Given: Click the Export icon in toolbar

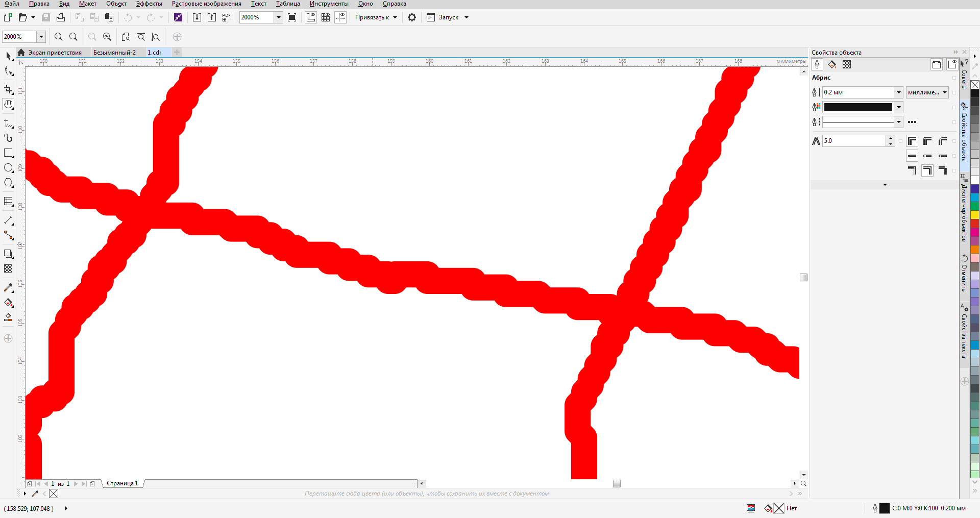Looking at the screenshot, I should click(212, 17).
